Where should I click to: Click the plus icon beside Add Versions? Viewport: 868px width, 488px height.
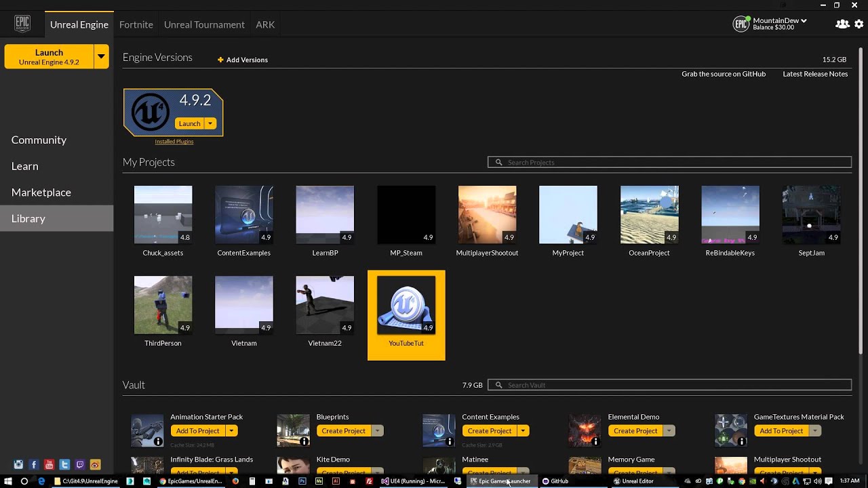[220, 60]
